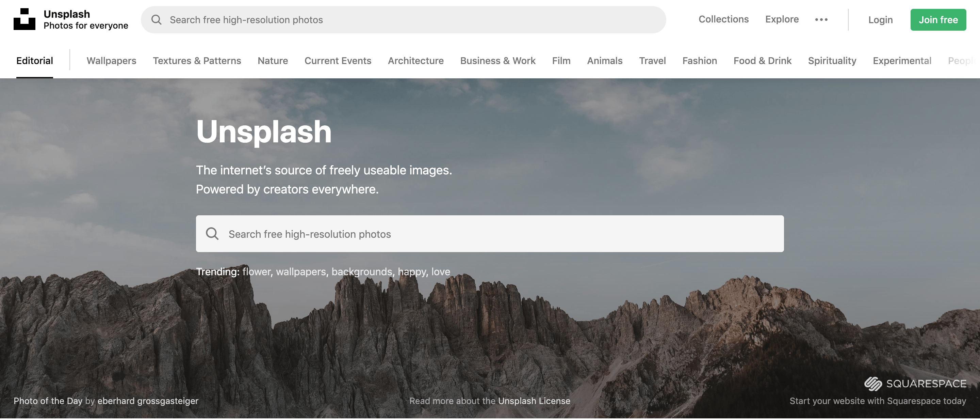The height and width of the screenshot is (419, 980).
Task: Select the Spirituality category
Action: (832, 61)
